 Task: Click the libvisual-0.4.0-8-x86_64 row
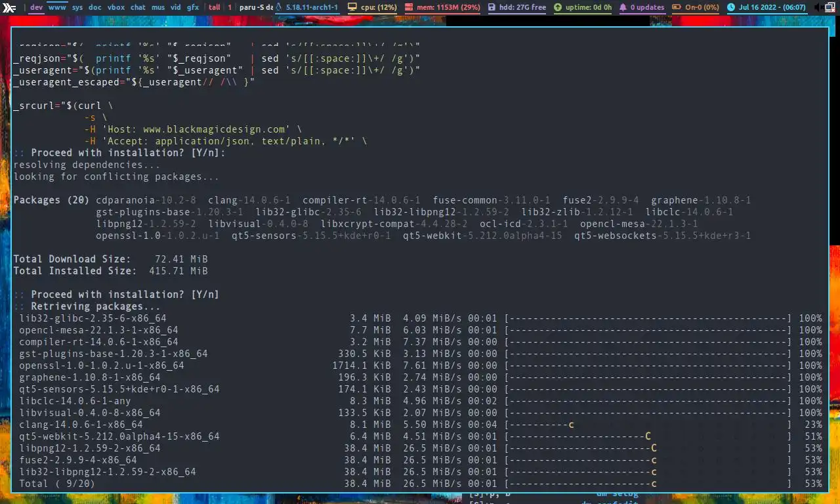(x=420, y=413)
